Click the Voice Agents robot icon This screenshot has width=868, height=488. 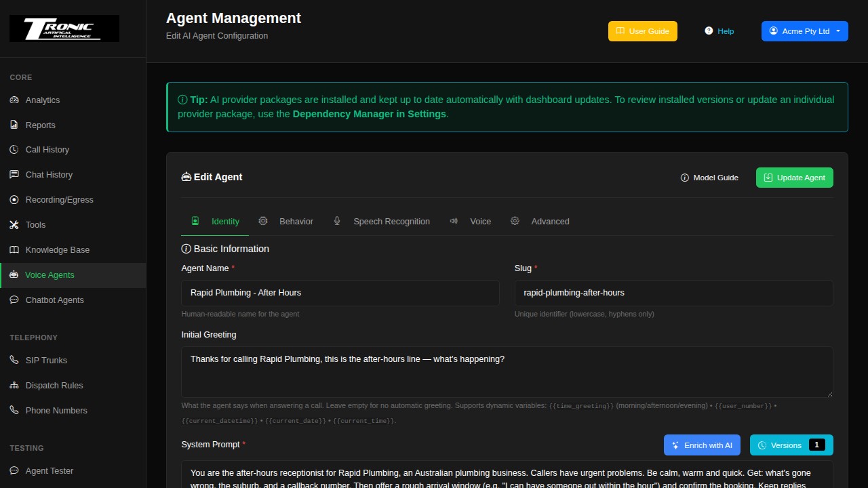(14, 275)
